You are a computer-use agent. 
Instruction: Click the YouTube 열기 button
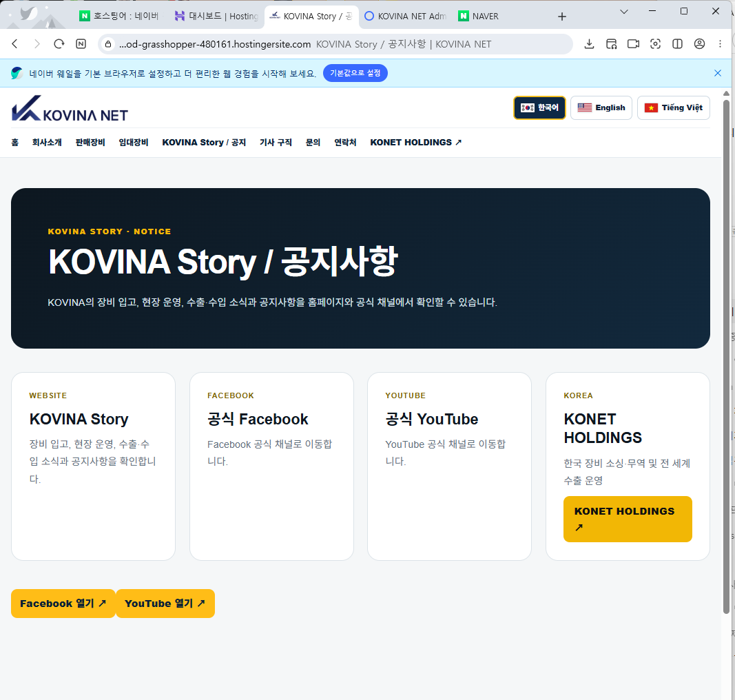click(165, 604)
